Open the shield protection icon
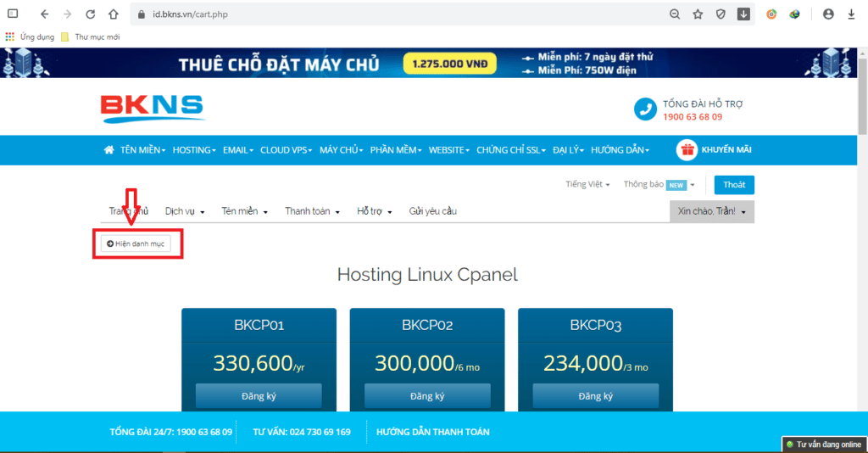 coord(721,14)
